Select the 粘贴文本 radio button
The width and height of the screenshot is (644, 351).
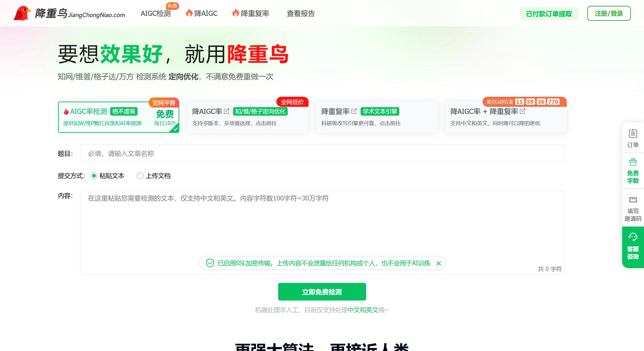(94, 176)
